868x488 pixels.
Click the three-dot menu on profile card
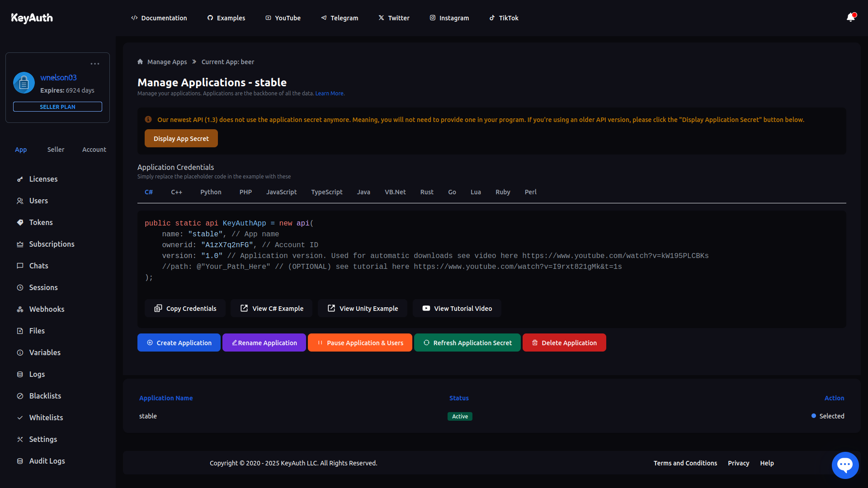click(94, 64)
